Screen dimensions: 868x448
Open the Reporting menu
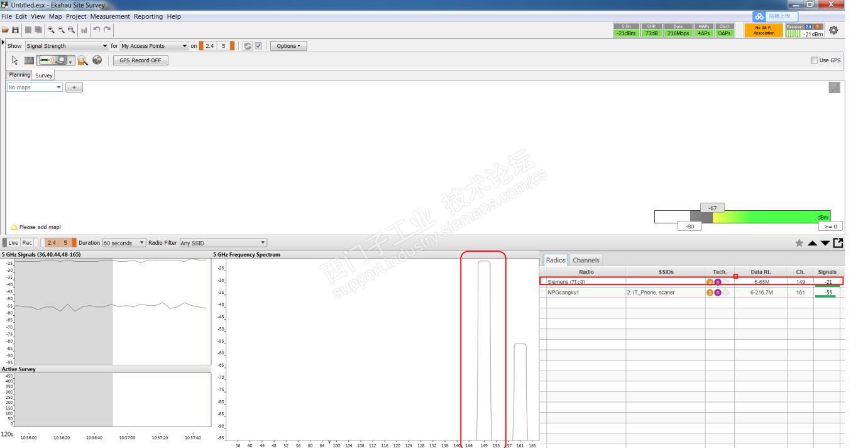[x=148, y=16]
